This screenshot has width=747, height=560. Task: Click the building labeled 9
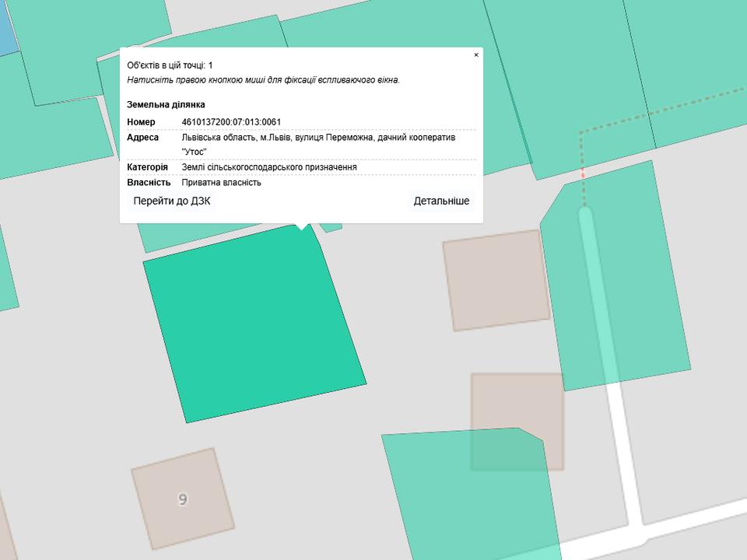pos(182,498)
